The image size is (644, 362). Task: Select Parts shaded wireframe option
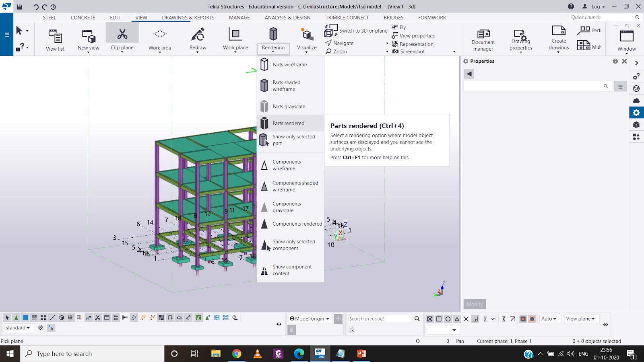pyautogui.click(x=290, y=86)
